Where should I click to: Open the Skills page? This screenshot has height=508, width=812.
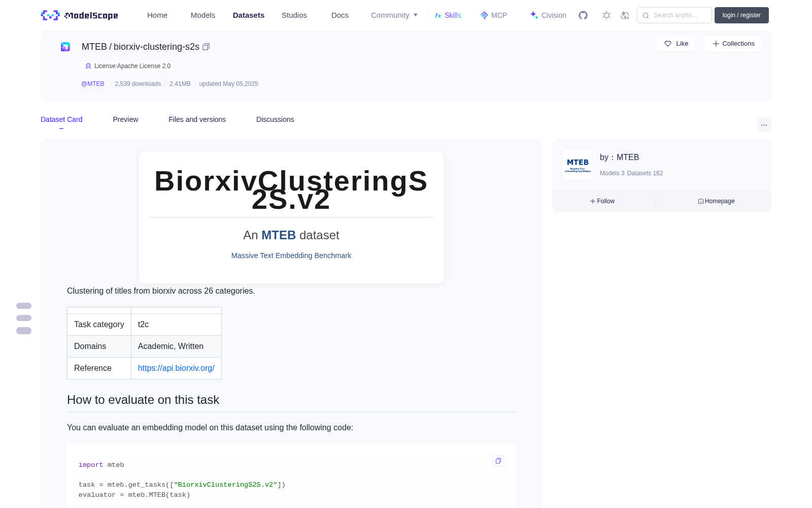pos(448,15)
